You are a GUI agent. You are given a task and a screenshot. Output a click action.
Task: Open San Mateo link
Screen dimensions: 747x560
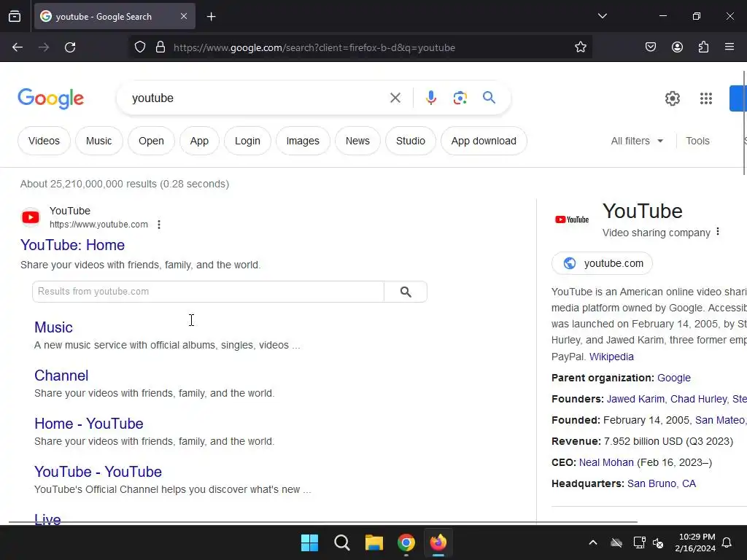pyautogui.click(x=720, y=420)
